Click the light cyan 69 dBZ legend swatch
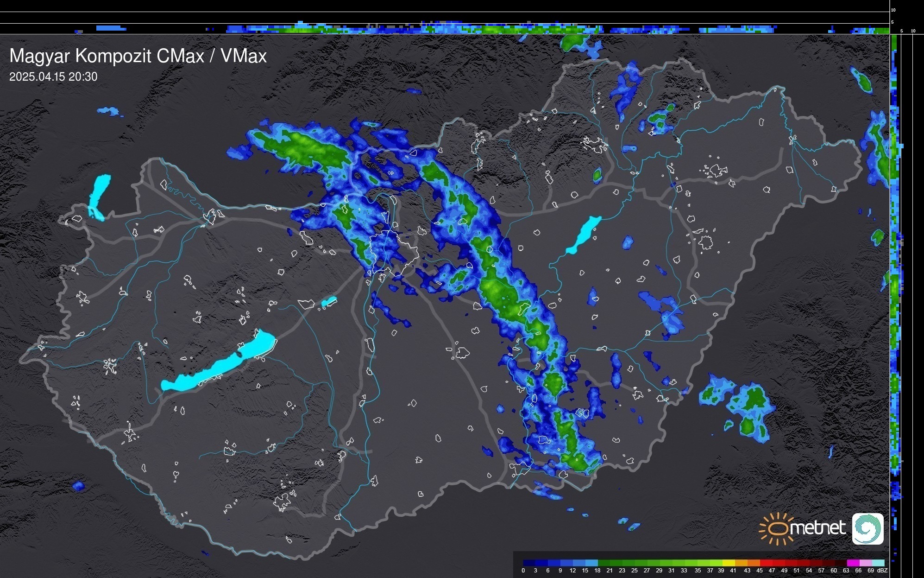The image size is (924, 578). pyautogui.click(x=878, y=563)
